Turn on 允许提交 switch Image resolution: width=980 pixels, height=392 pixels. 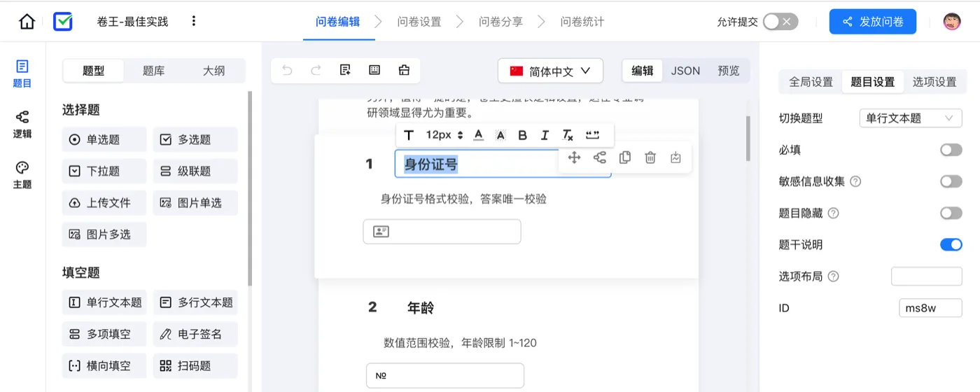[x=780, y=22]
